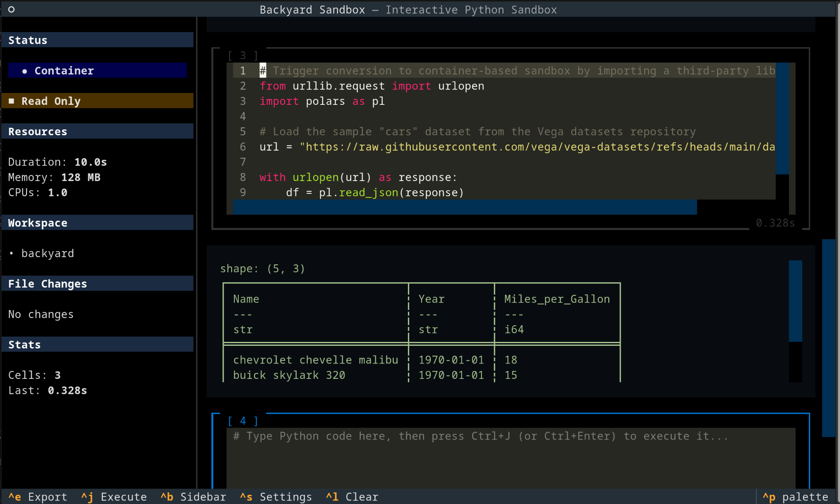
Task: Click the cell [ 4 ] label
Action: coord(243,421)
